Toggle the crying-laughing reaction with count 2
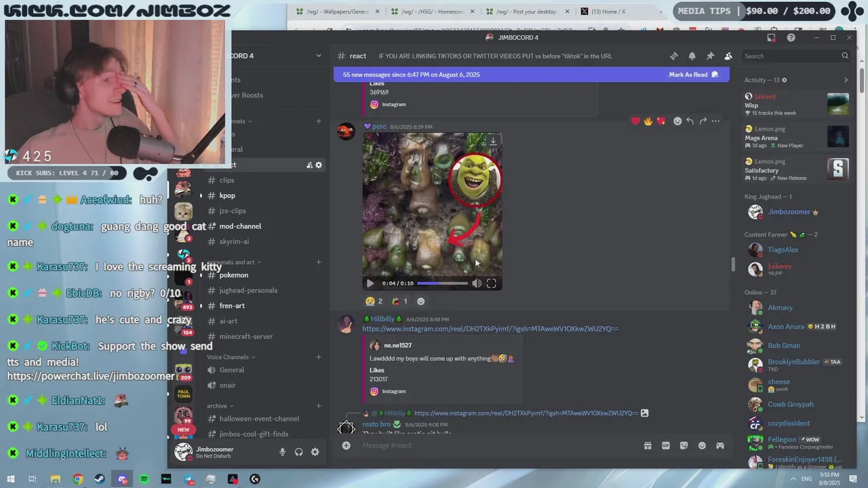868x488 pixels. 374,301
